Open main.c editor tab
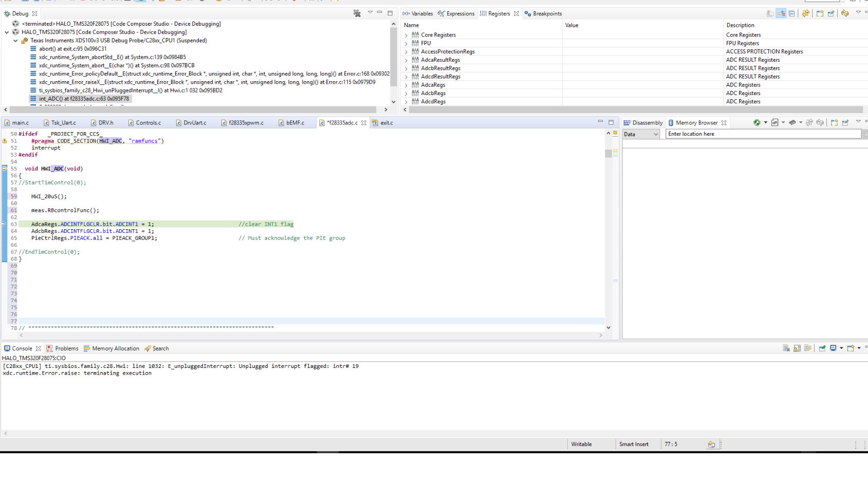The image size is (868, 500). pyautogui.click(x=16, y=123)
